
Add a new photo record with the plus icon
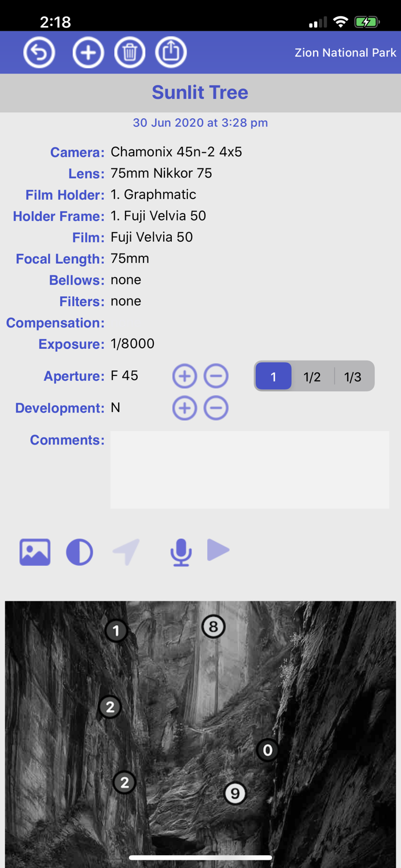[88, 52]
